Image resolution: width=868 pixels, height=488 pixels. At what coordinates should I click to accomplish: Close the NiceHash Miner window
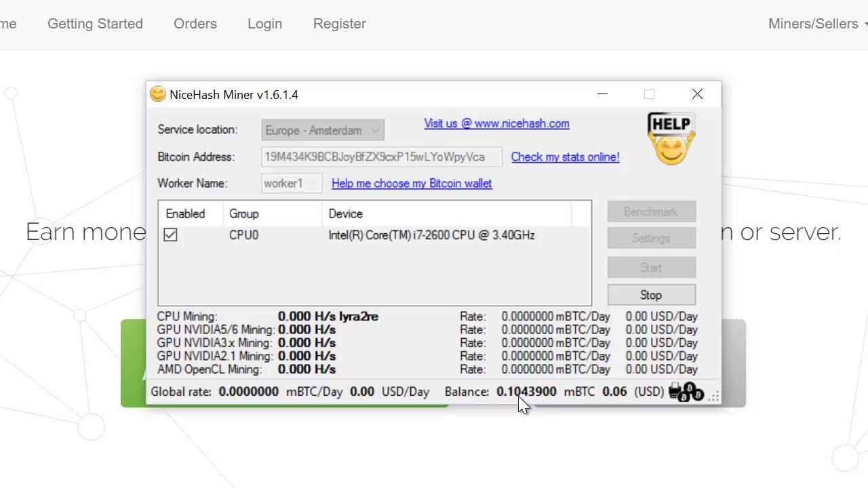click(x=697, y=94)
